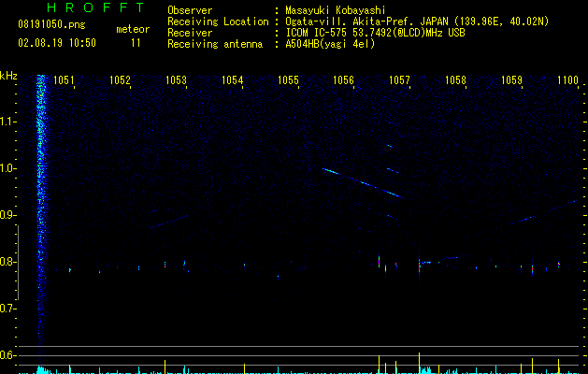
Task: Click the rising diagonal trace near 1053
Action: pos(169,222)
